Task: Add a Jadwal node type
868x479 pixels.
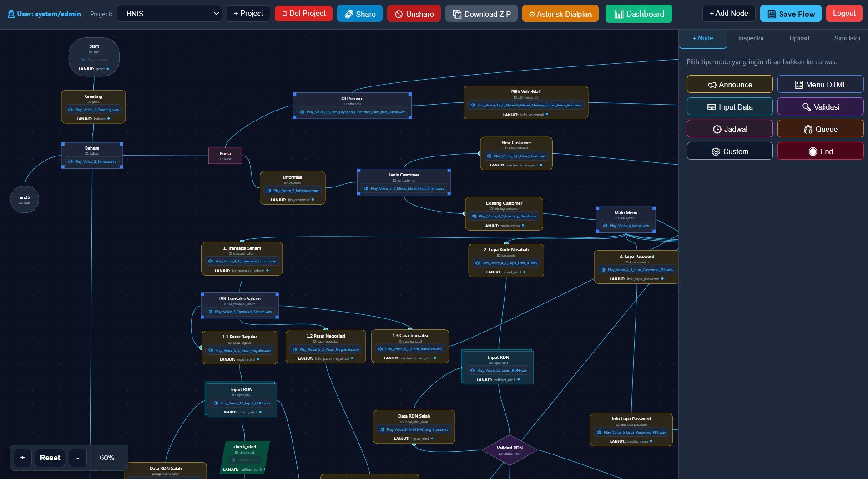Action: pos(730,129)
